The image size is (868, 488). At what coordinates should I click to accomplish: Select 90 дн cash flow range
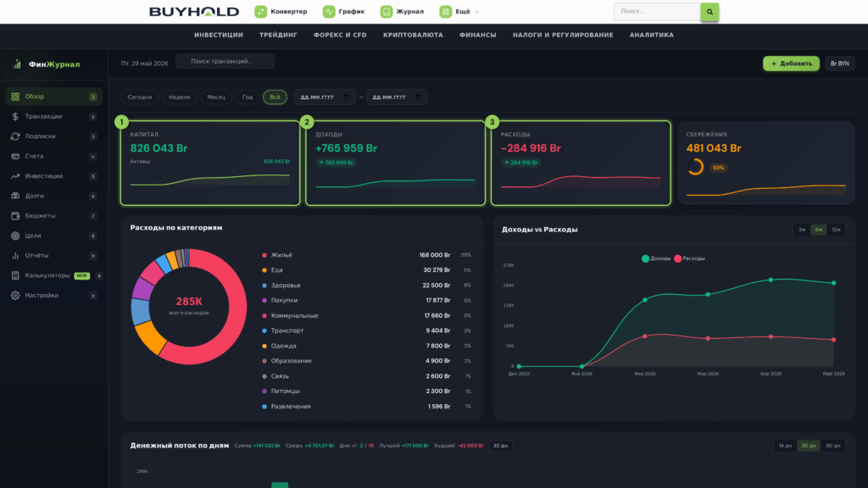tap(832, 446)
